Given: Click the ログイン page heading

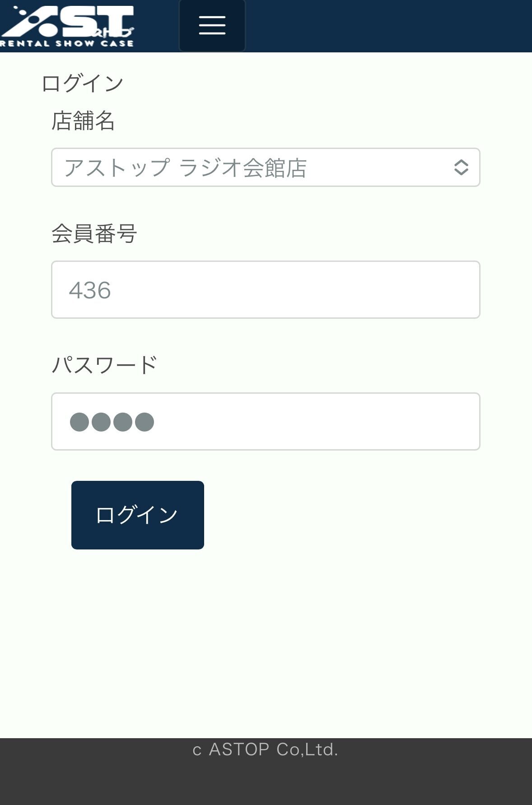Looking at the screenshot, I should [x=82, y=84].
